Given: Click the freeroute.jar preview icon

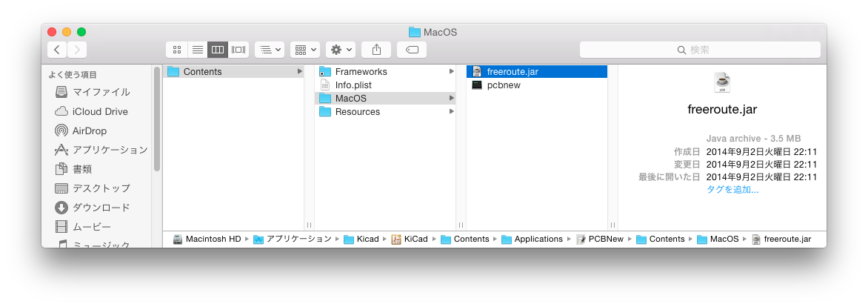Looking at the screenshot, I should [722, 82].
